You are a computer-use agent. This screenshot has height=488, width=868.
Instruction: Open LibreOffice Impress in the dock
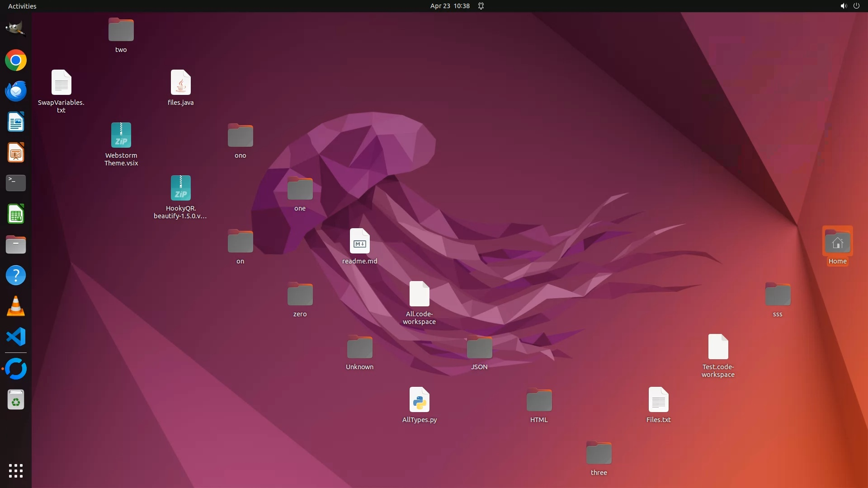coord(16,152)
